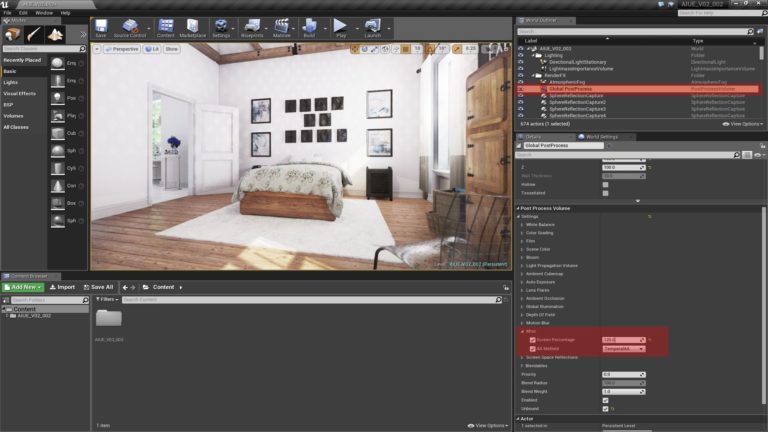
Task: Select the Lights category in Modes panel
Action: [11, 82]
